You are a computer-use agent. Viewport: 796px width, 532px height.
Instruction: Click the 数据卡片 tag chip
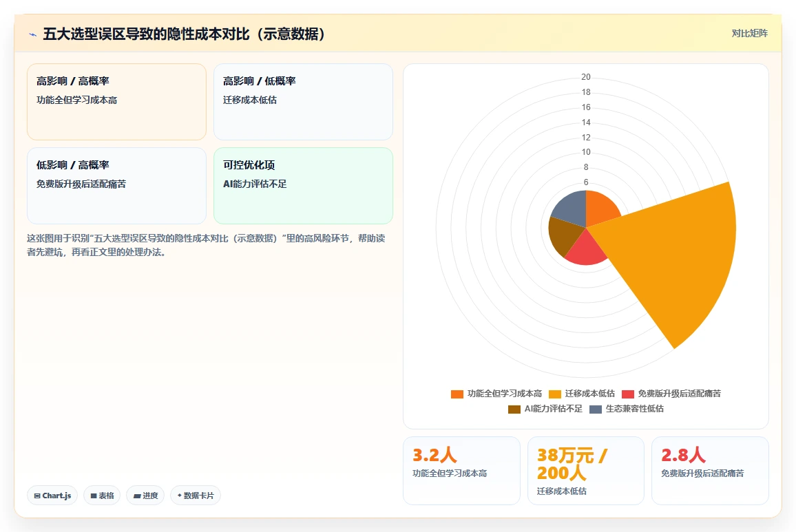[x=196, y=496]
